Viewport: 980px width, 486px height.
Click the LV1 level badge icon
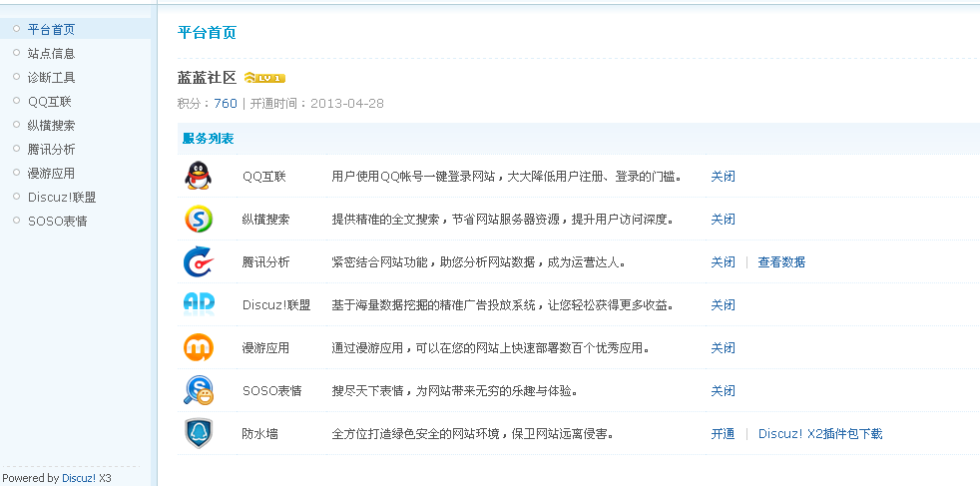pyautogui.click(x=264, y=78)
